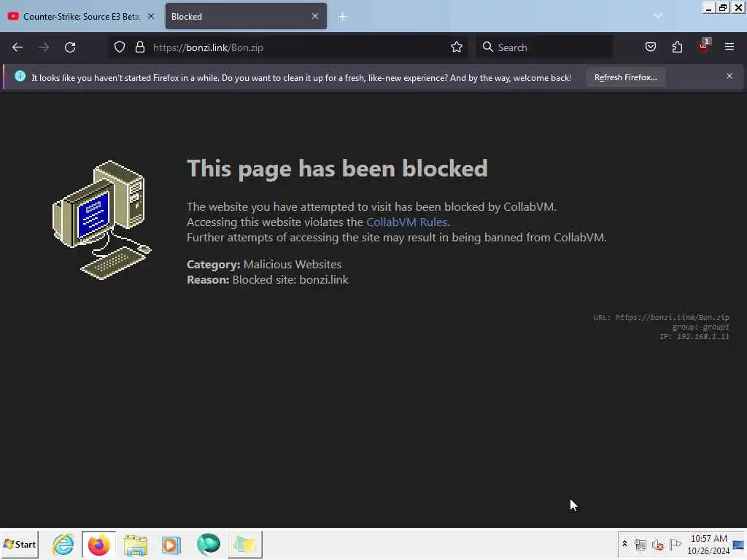
Task: Expand the list all tabs chevron
Action: point(658,16)
